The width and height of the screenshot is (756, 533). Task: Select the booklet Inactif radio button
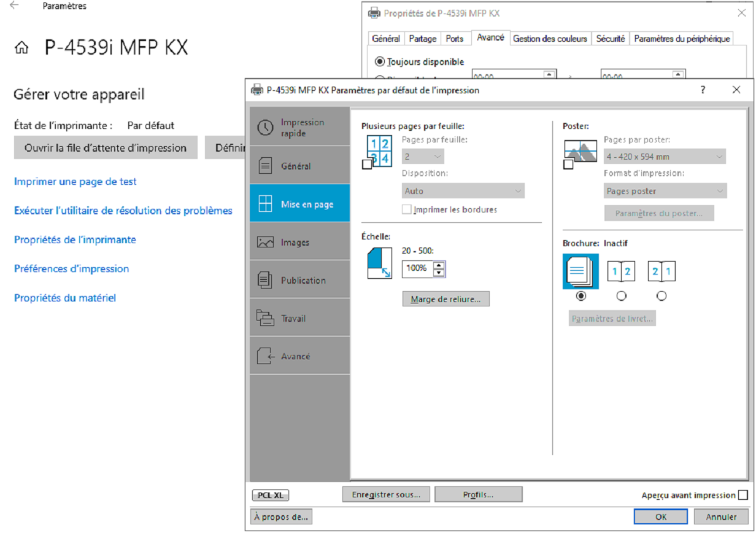580,296
